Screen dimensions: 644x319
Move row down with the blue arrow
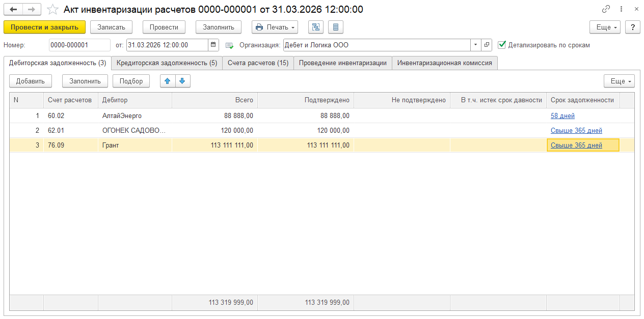pyautogui.click(x=182, y=80)
